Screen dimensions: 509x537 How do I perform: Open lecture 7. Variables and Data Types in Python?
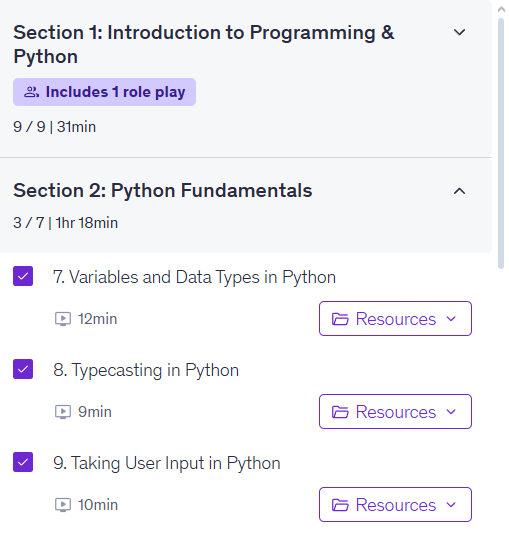pyautogui.click(x=195, y=277)
